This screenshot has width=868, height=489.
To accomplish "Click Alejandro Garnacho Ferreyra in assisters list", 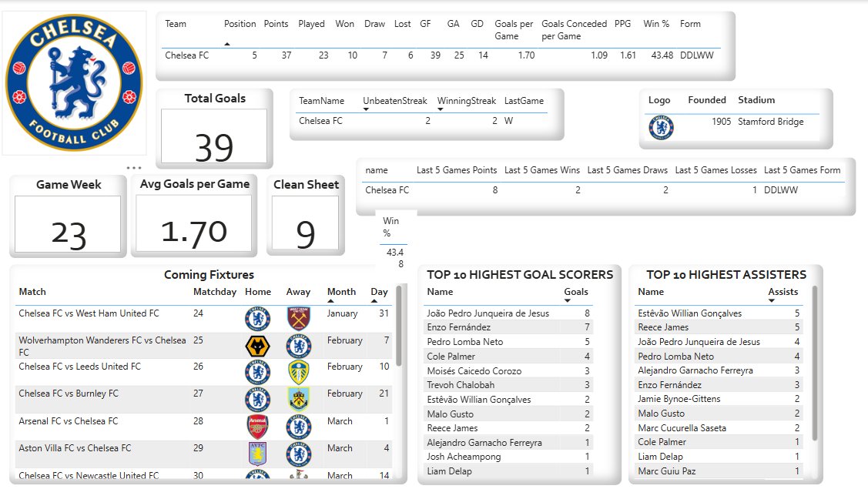I will [x=695, y=370].
